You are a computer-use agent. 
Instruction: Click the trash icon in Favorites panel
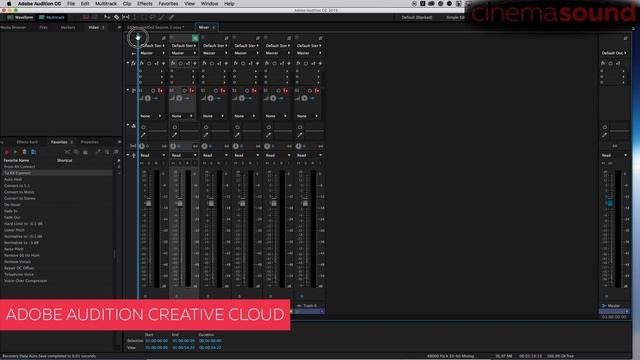[24, 152]
